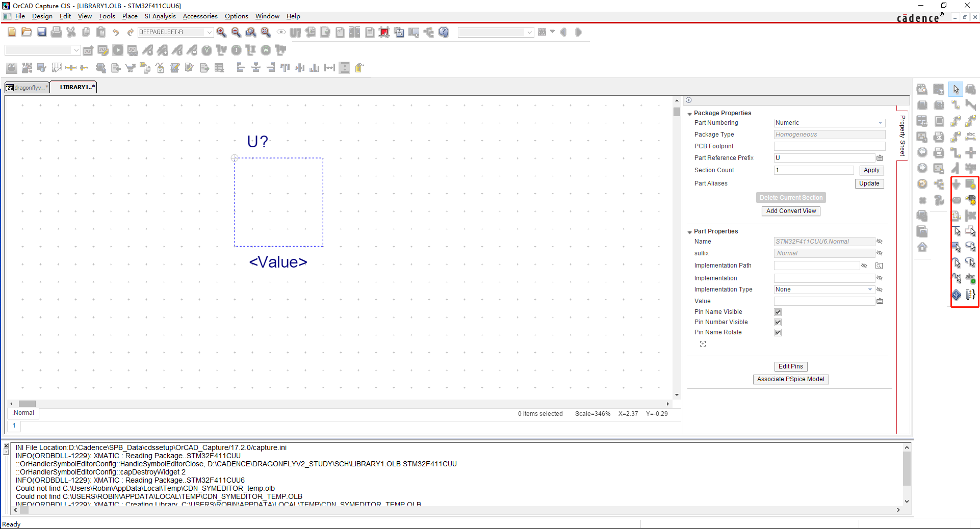980x529 pixels.
Task: Apply the Section Count value
Action: 871,170
